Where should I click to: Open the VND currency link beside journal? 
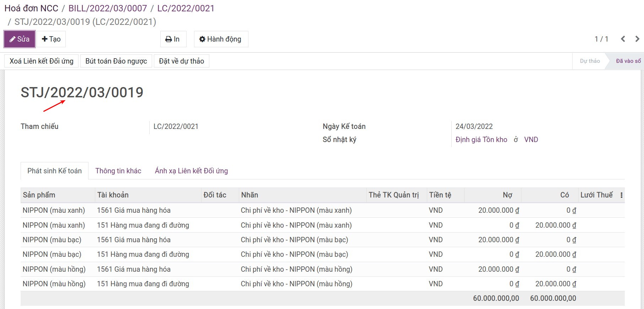(531, 140)
